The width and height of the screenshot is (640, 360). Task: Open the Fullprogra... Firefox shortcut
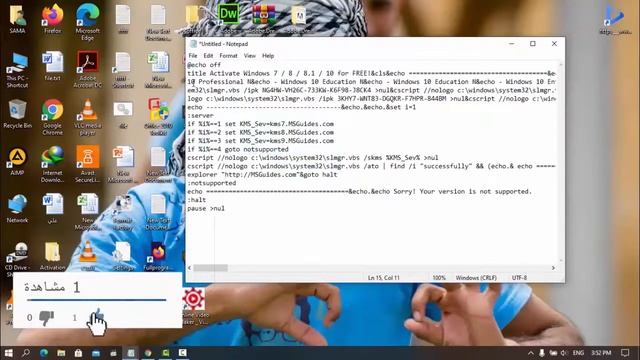[158, 256]
